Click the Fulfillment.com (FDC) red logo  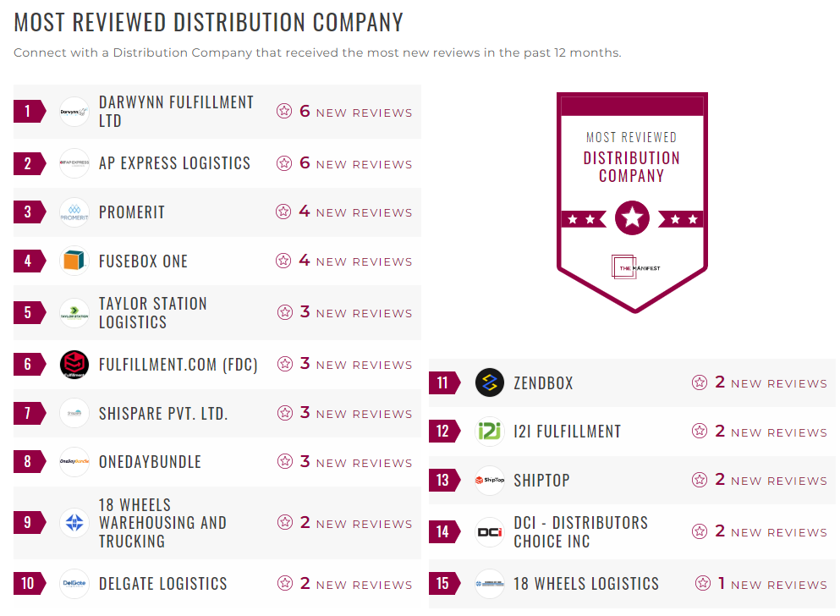tap(74, 364)
